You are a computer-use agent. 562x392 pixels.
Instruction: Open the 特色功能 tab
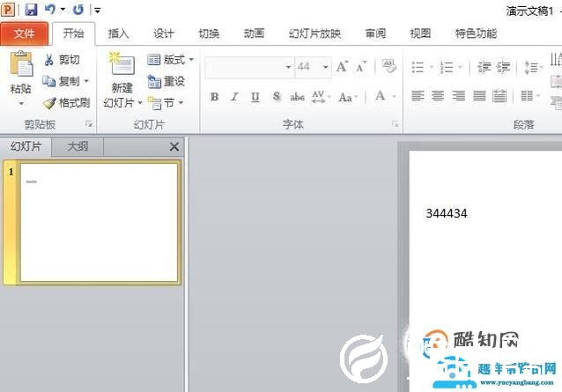coord(476,33)
